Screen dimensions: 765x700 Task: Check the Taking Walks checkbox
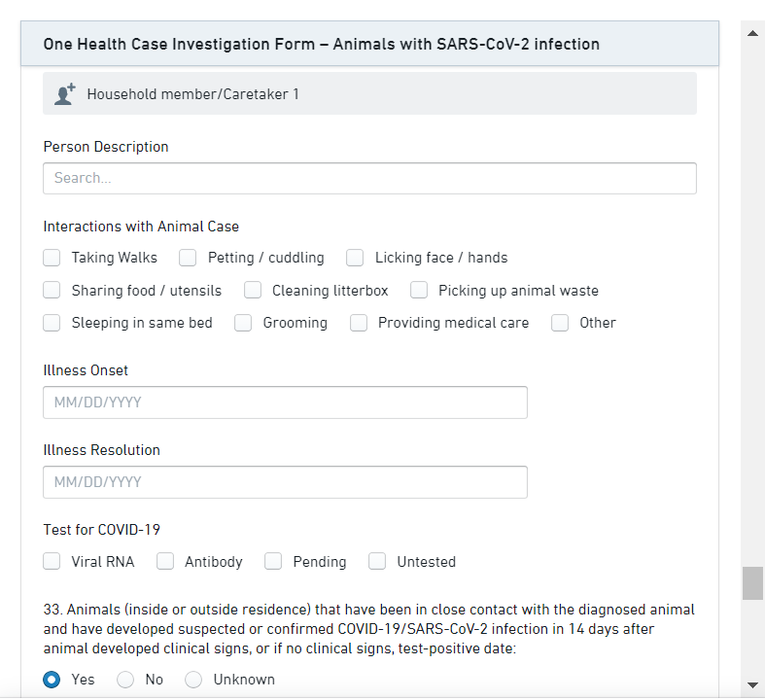tap(52, 258)
